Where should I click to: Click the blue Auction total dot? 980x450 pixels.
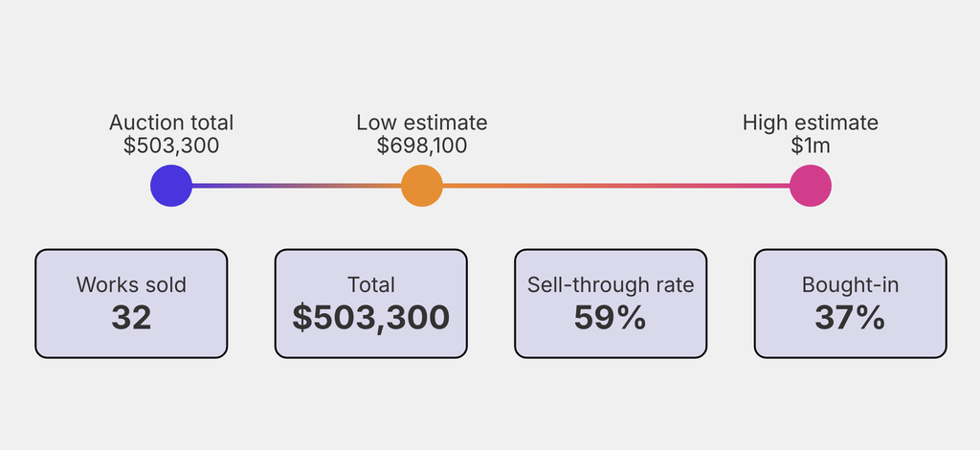coord(171,186)
